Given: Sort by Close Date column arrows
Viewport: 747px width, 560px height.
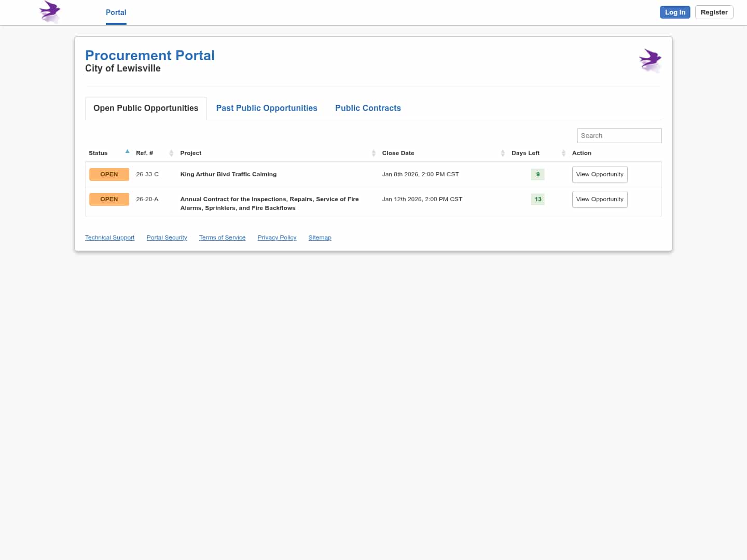Looking at the screenshot, I should tap(503, 153).
